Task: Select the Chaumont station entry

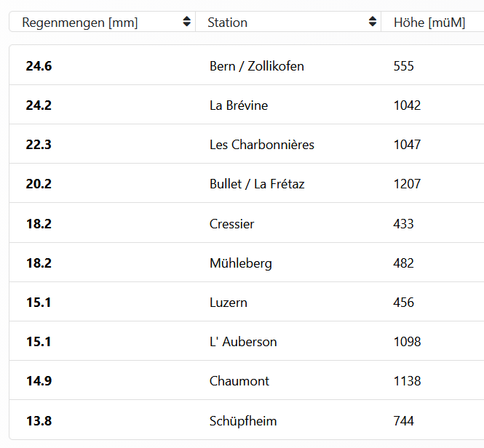Action: 239,380
